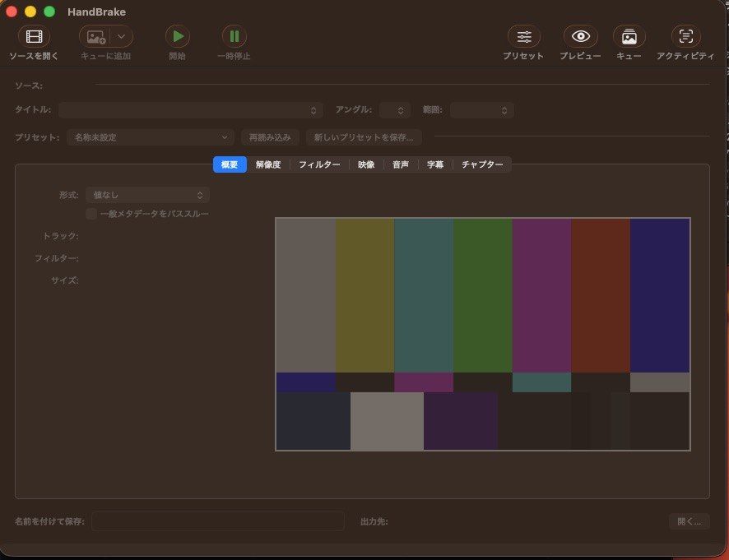Open the Preview (プレビュー) eye icon
The image size is (729, 560).
pyautogui.click(x=581, y=36)
